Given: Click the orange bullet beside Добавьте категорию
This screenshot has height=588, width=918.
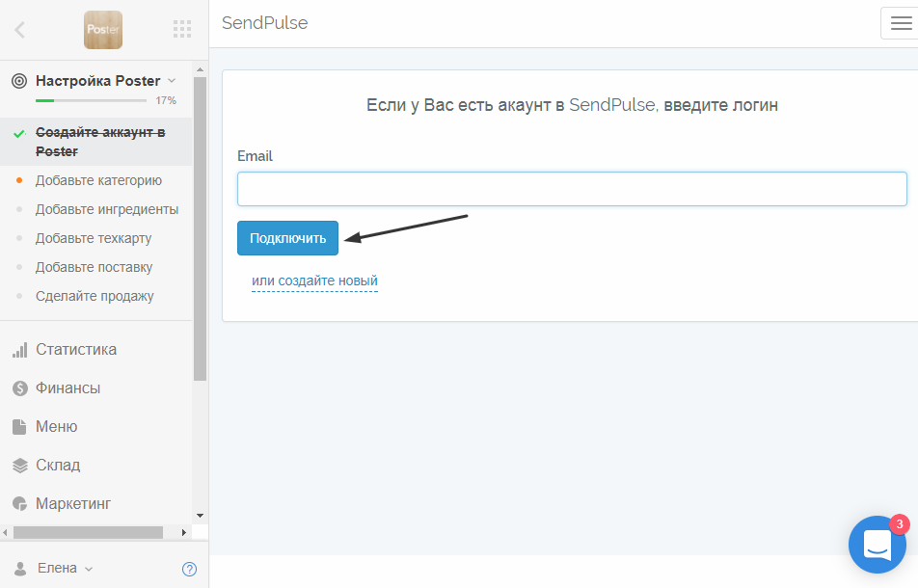Looking at the screenshot, I should point(19,180).
